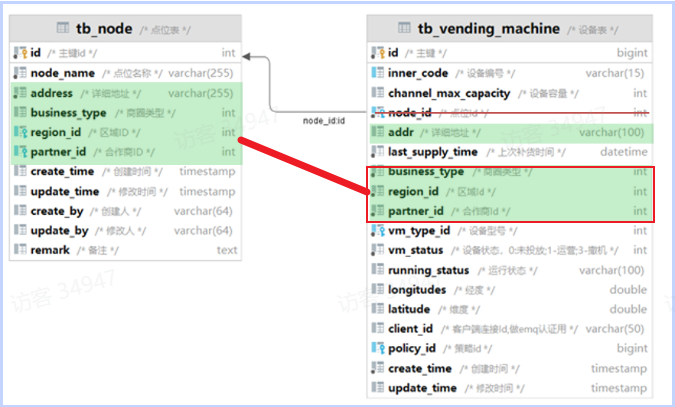
Task: Select the policy_id column
Action: pos(412,348)
